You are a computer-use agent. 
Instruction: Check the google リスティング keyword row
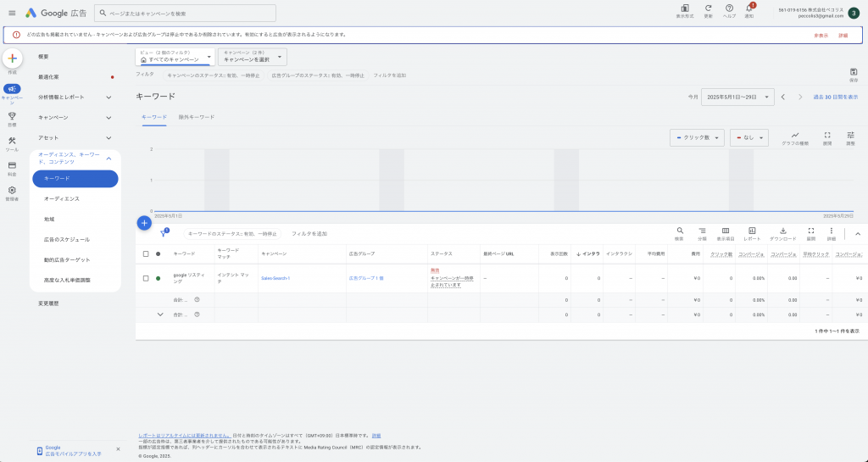point(146,278)
